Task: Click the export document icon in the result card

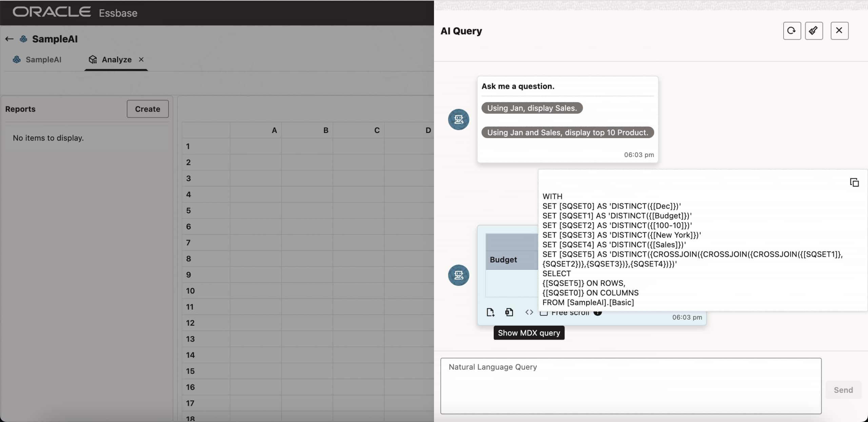Action: click(509, 312)
